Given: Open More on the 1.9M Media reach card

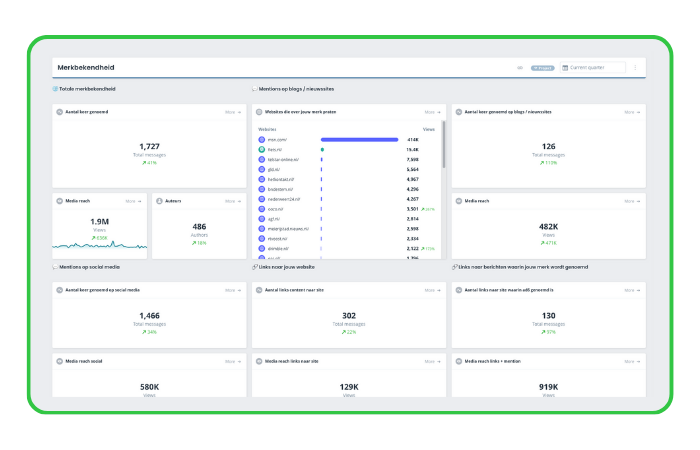Looking at the screenshot, I should [x=133, y=201].
